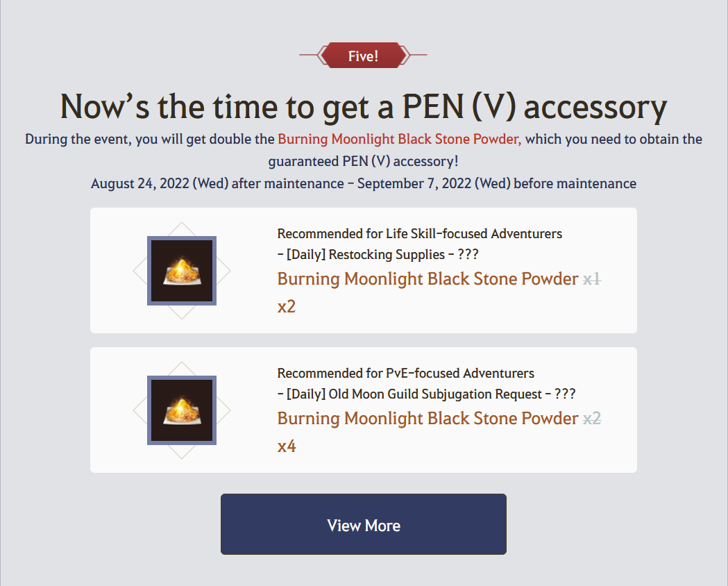
Task: Click Recommended for PvE-focused Adventurers
Action: click(x=406, y=374)
